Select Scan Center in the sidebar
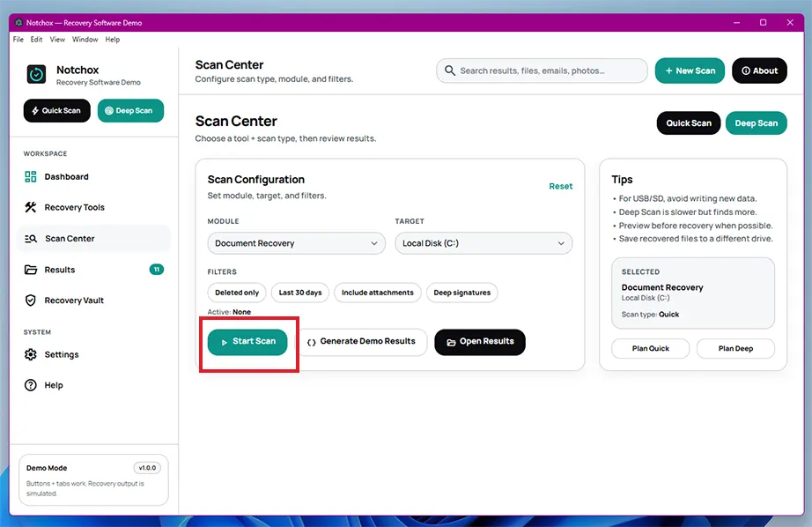 [x=93, y=238]
